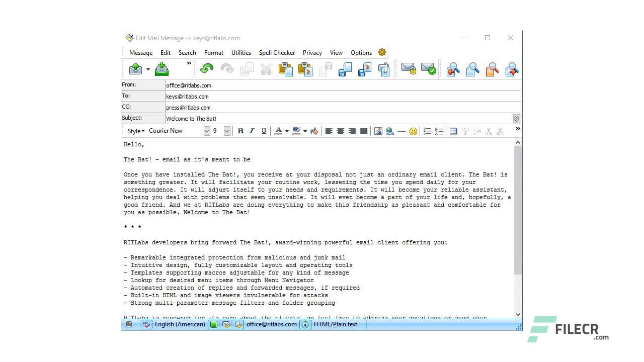Click the To field with keys@ritlabs.com
This screenshot has height=362, width=644.
tap(343, 97)
